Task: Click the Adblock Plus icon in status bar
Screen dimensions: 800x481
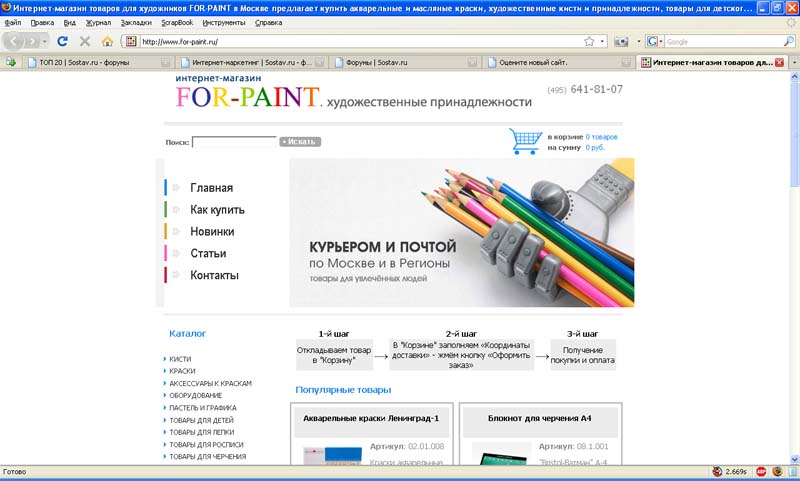Action: click(762, 471)
